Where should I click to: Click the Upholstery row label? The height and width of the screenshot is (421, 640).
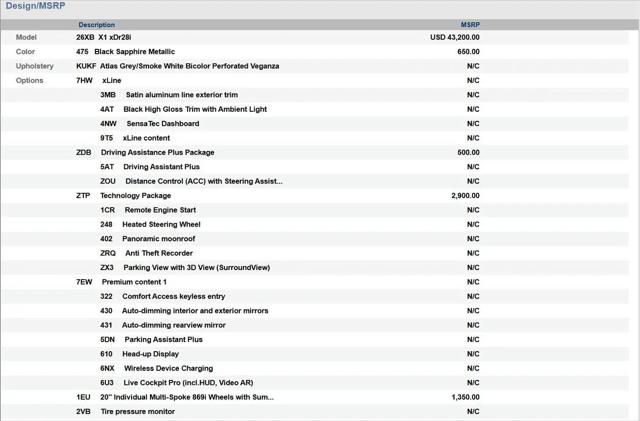coord(35,66)
